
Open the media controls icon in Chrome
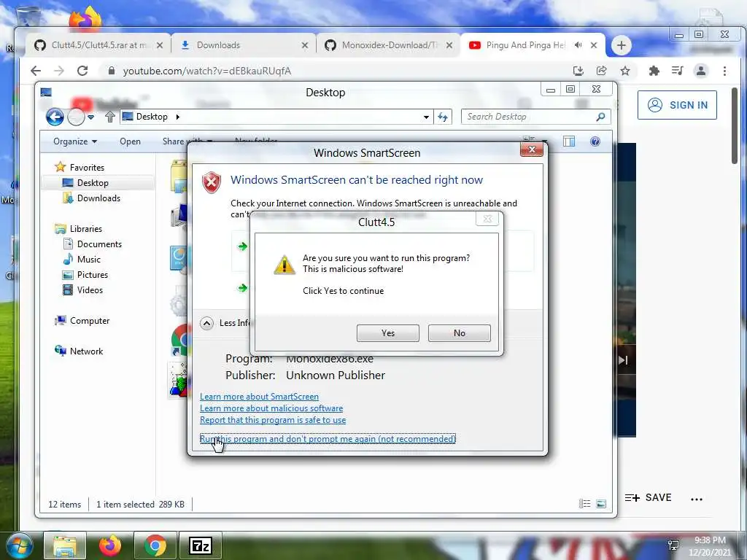(677, 71)
